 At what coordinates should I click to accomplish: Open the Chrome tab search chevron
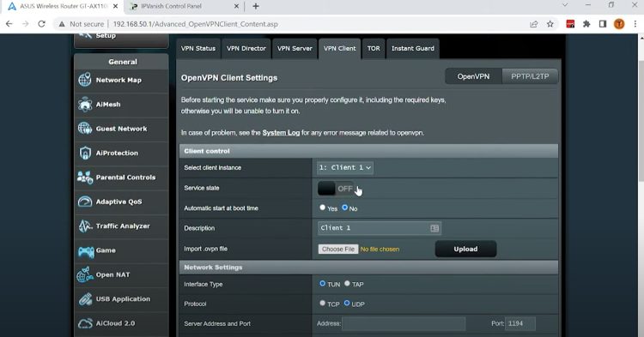pos(565,5)
